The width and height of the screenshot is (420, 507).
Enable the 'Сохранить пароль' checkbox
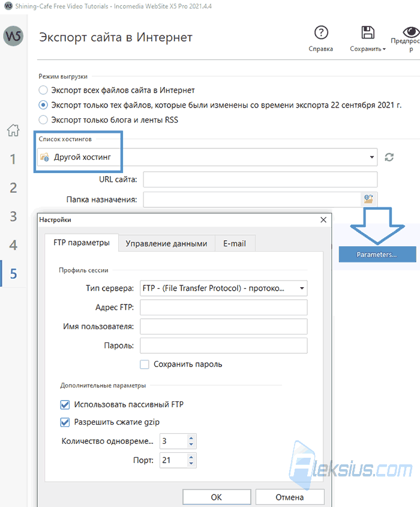(x=145, y=365)
